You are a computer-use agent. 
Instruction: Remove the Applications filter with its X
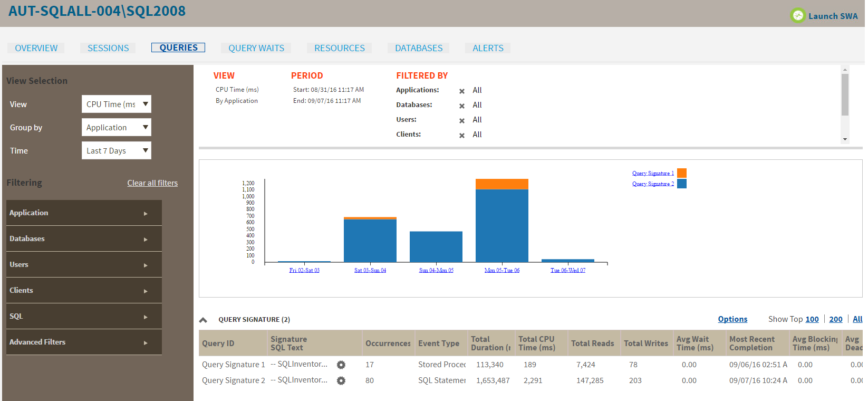click(x=462, y=91)
